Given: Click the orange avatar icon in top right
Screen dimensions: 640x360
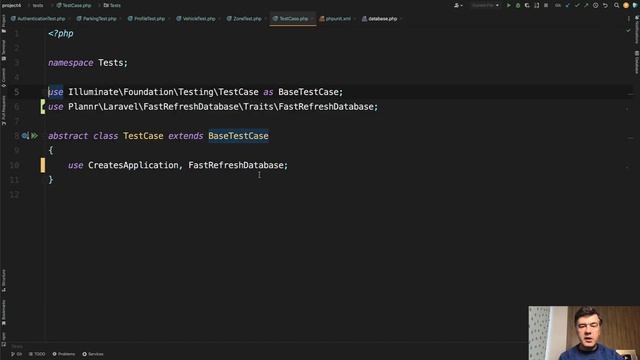Looking at the screenshot, I should (x=626, y=5).
